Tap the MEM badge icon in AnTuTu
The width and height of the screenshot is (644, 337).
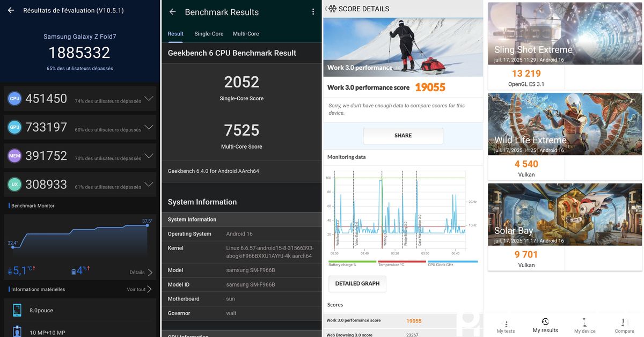[x=14, y=156]
